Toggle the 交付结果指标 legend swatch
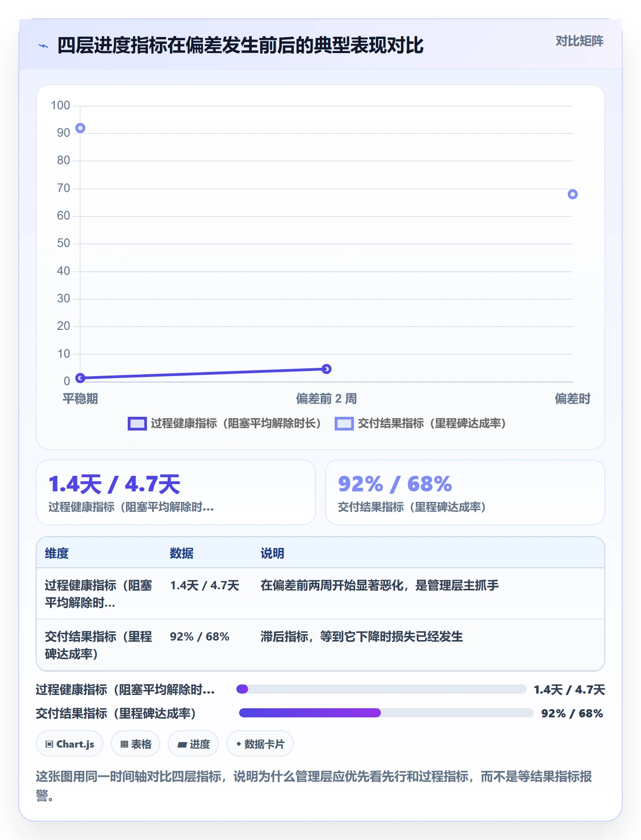Image resolution: width=641 pixels, height=840 pixels. click(x=344, y=424)
